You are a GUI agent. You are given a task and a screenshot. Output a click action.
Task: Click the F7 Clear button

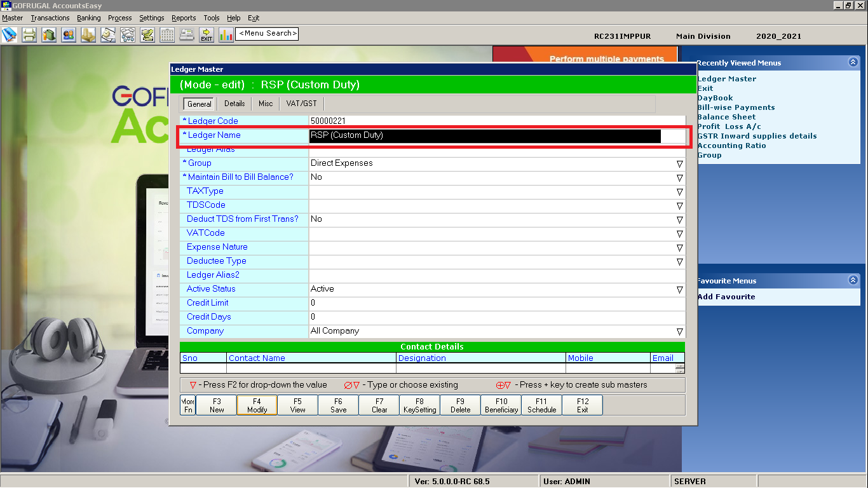379,405
